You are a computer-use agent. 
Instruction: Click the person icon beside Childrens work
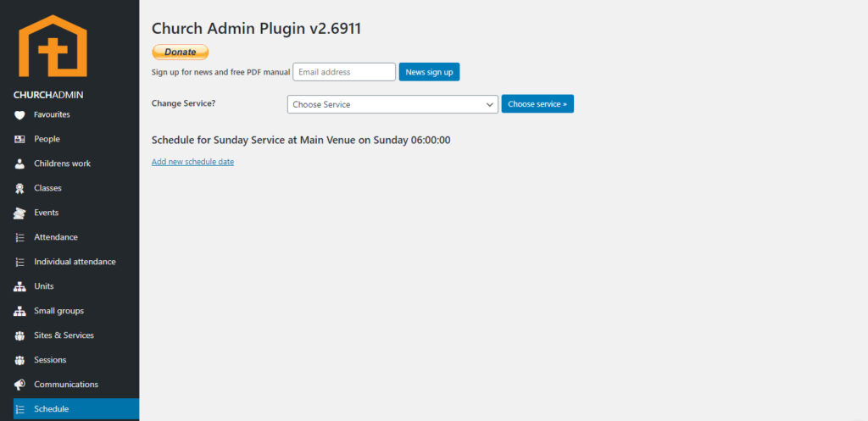click(x=19, y=163)
